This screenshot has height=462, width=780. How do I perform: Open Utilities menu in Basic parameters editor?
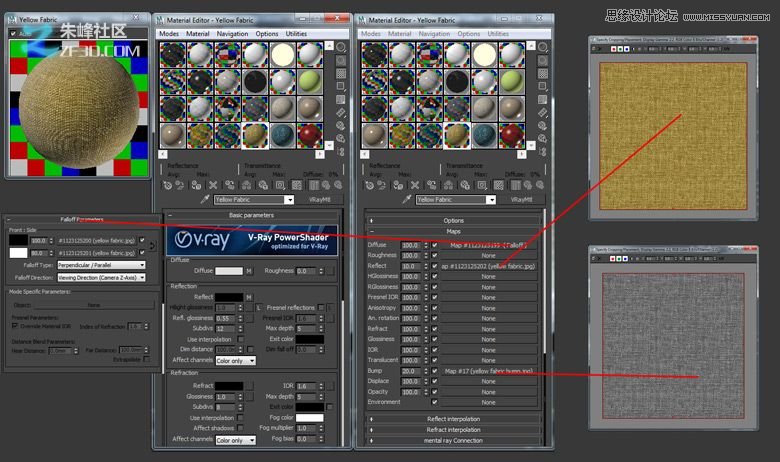pyautogui.click(x=296, y=34)
